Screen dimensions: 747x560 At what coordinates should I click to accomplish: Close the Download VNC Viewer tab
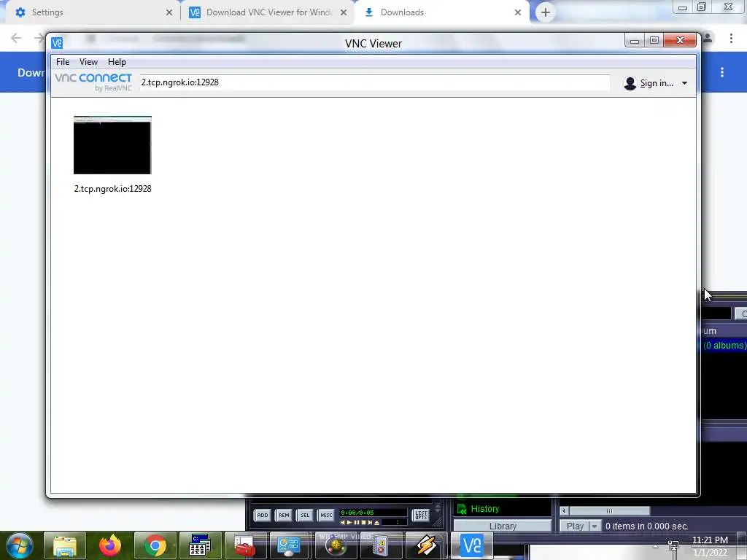(344, 12)
